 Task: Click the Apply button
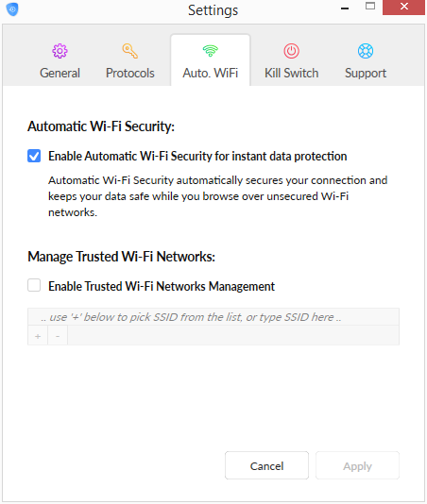click(357, 465)
